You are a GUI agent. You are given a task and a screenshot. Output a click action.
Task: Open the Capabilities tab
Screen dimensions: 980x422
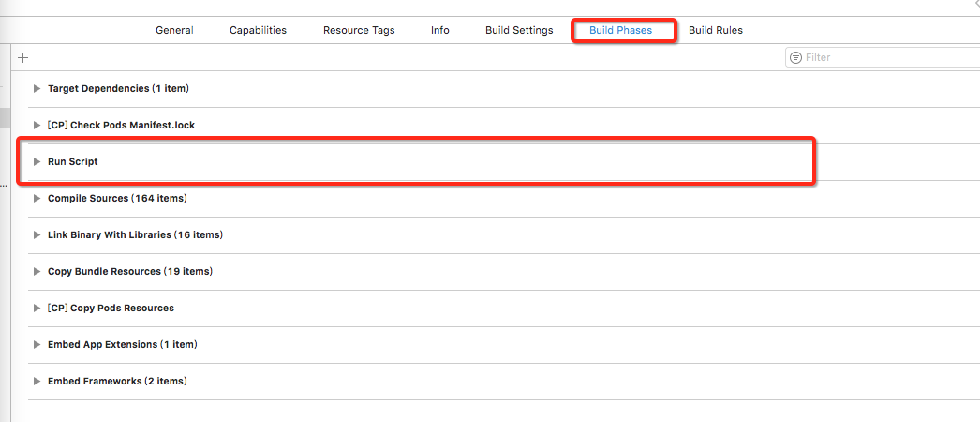[259, 30]
